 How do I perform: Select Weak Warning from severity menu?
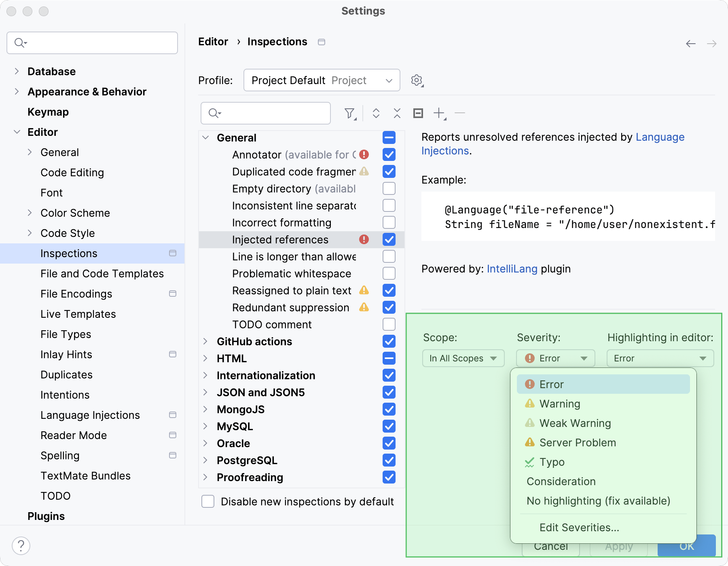pos(575,423)
